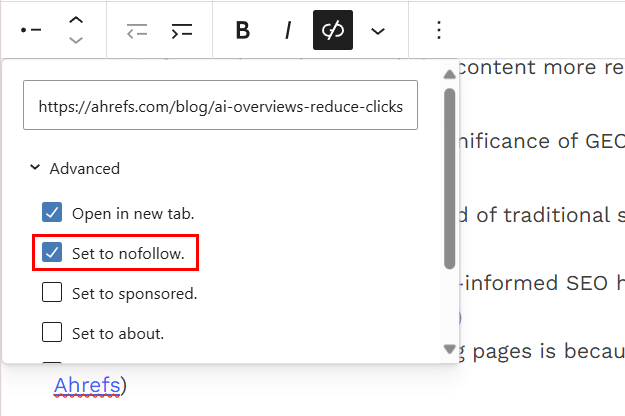The width and height of the screenshot is (625, 416).
Task: Click the popover scrollbar thumb
Action: coord(450,179)
